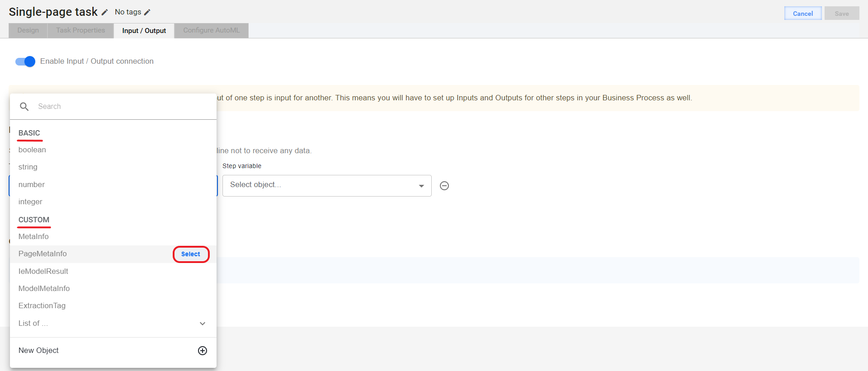This screenshot has height=371, width=868.
Task: Choose the integer type
Action: point(113,202)
